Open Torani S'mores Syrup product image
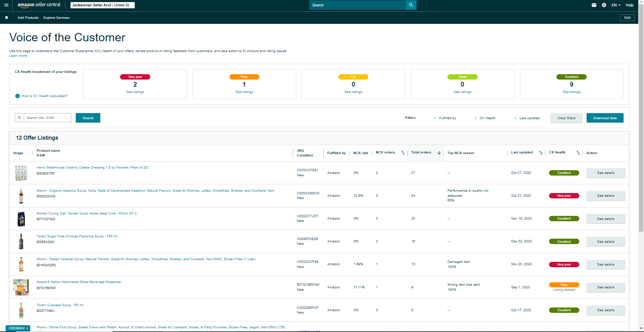644x332 pixels. (x=21, y=241)
